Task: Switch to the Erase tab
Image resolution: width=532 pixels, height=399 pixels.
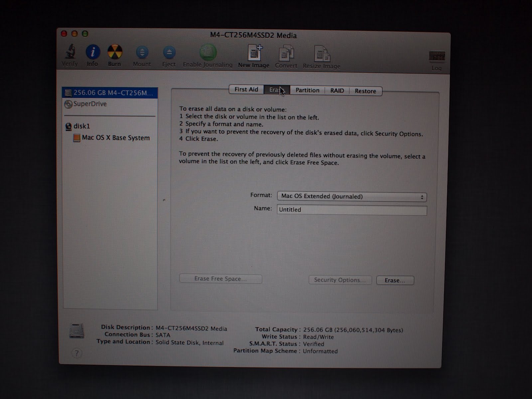Action: coord(277,90)
